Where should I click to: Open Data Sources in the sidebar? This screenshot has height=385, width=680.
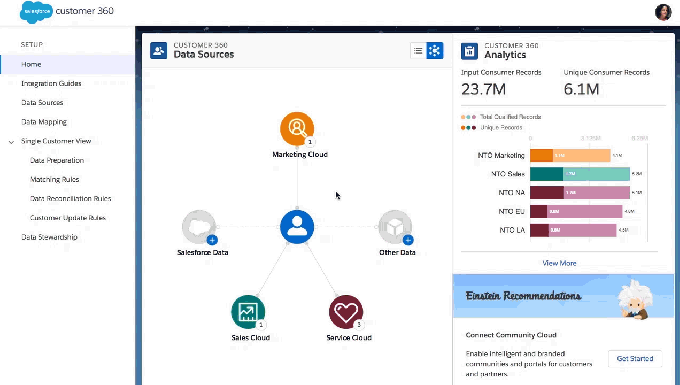click(x=42, y=102)
